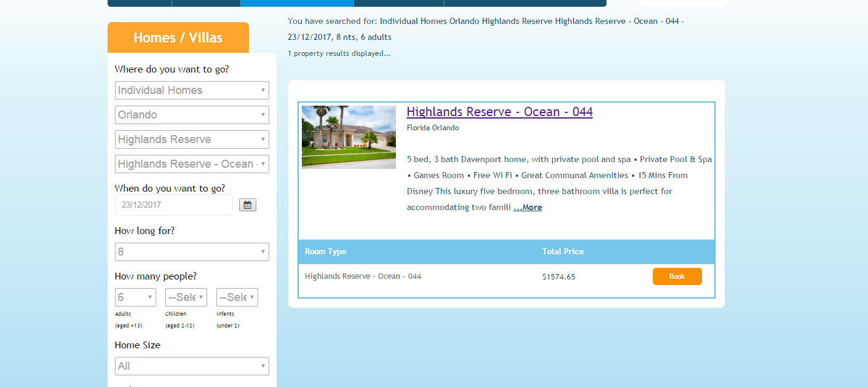The image size is (868, 387).
Task: Expand the Highlands Reserve - Ocean property dropdown
Action: coord(192,164)
